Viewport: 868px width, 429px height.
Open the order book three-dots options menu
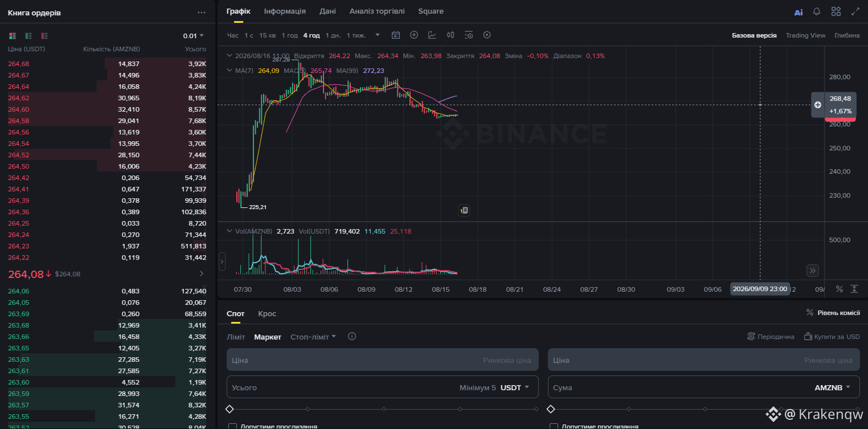tap(202, 13)
